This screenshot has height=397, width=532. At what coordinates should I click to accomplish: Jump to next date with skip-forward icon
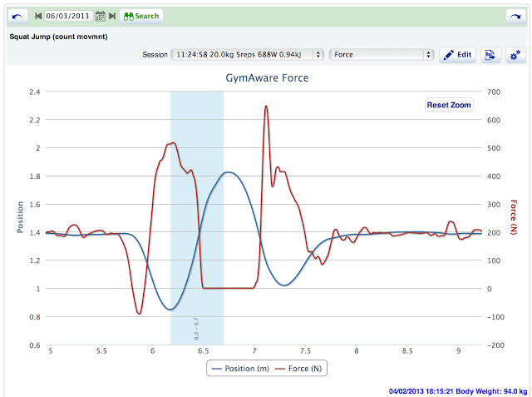click(x=112, y=16)
